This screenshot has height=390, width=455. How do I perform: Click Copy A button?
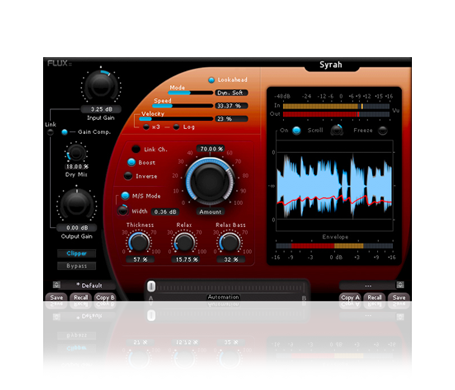(350, 297)
